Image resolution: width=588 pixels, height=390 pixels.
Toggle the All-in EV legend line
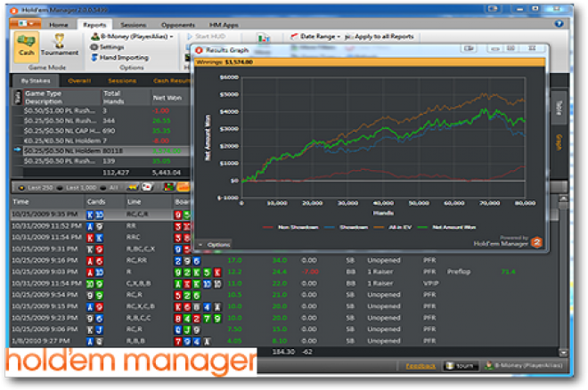[x=392, y=227]
